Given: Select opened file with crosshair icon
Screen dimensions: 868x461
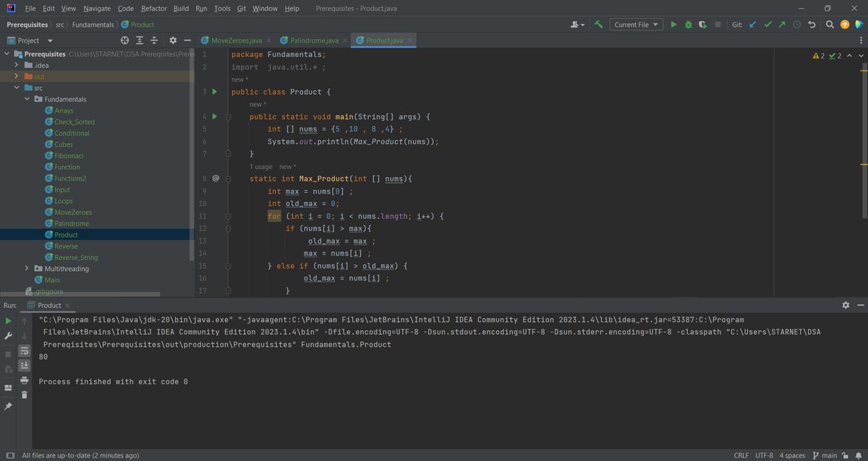Looking at the screenshot, I should point(124,40).
